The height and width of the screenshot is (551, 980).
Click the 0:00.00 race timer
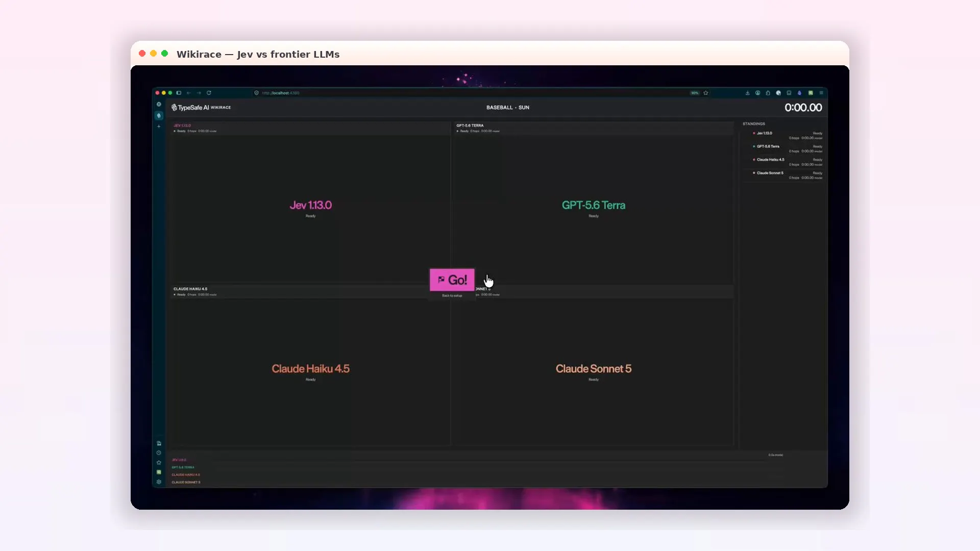pyautogui.click(x=803, y=108)
